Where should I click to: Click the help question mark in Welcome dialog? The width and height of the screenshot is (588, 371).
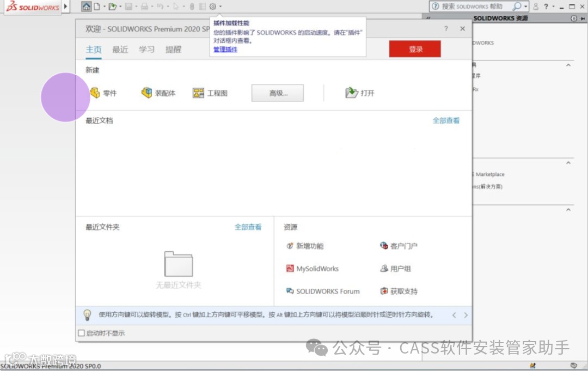tap(446, 28)
